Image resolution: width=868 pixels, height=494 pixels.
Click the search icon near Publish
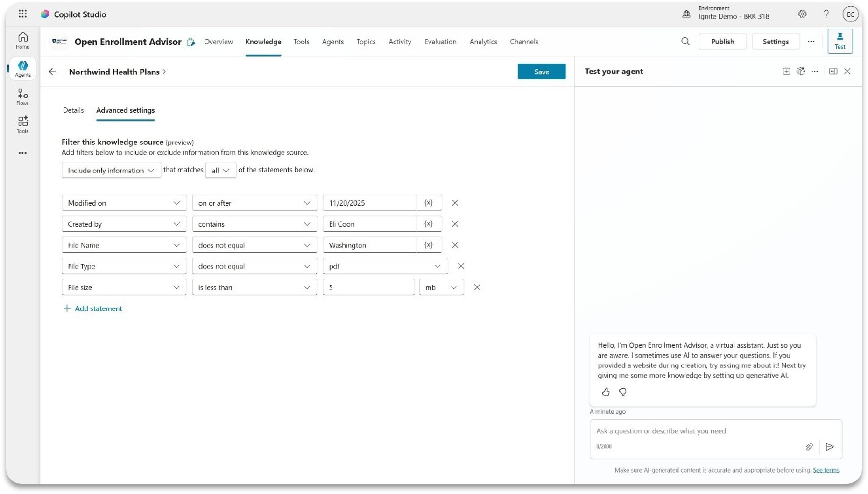click(x=685, y=41)
